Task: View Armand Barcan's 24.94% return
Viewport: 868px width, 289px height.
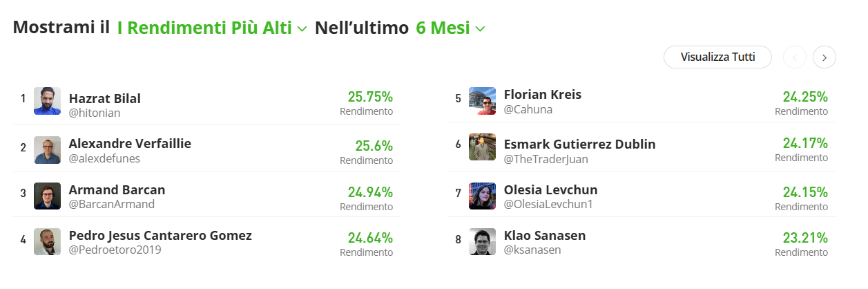Action: (370, 192)
